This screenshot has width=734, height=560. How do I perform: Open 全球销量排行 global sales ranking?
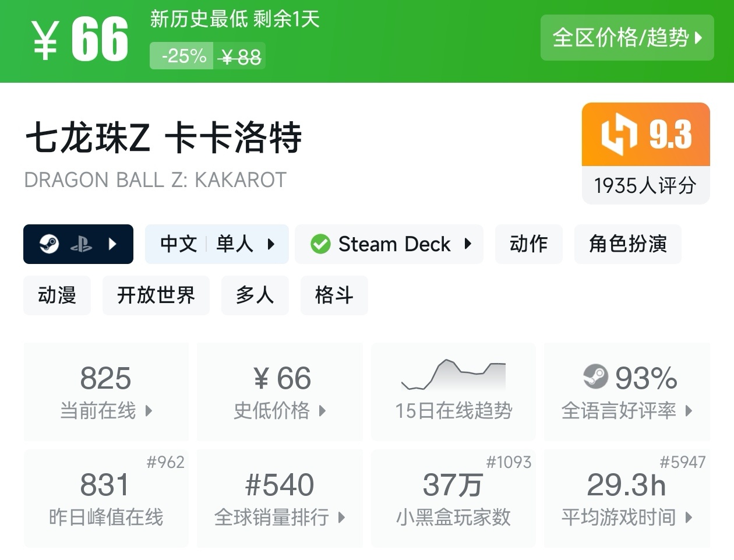pos(280,498)
